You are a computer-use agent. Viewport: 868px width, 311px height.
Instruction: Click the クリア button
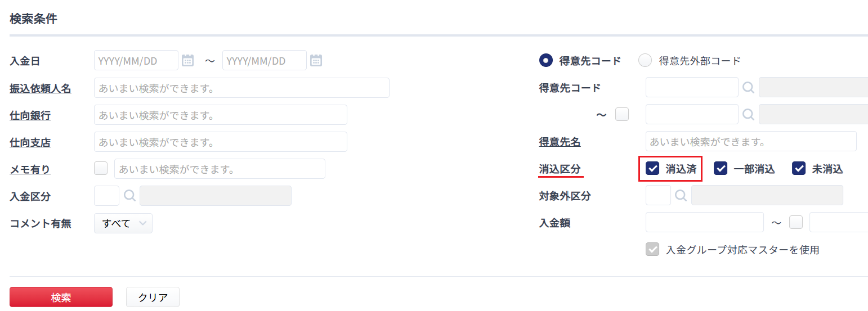point(153,298)
